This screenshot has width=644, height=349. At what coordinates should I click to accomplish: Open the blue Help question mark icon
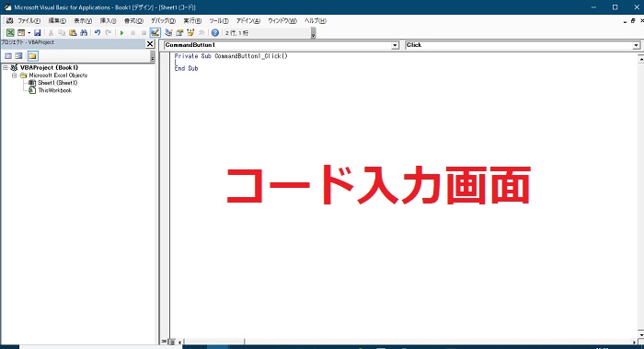tap(214, 32)
